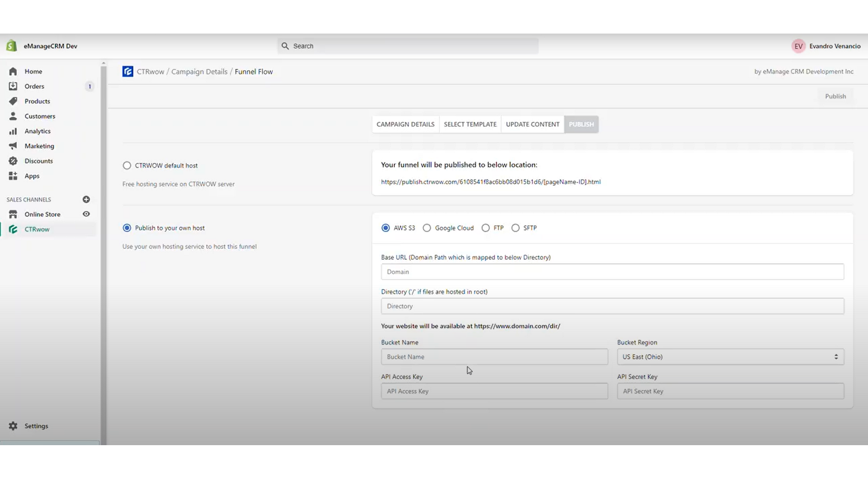868x488 pixels.
Task: Select Publish to your own host radio
Action: (x=127, y=228)
